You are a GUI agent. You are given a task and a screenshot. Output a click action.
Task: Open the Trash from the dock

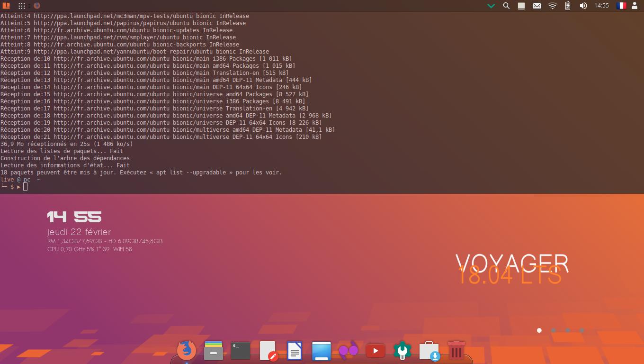[x=456, y=351]
